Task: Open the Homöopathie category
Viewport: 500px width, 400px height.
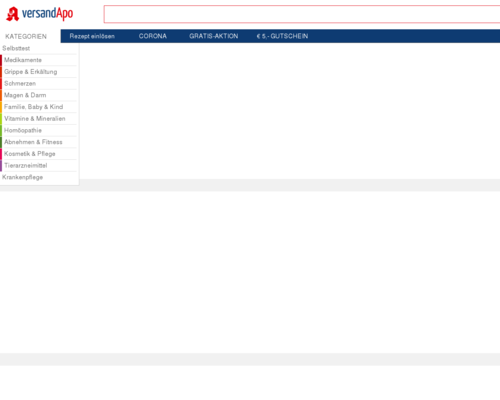Action: point(23,130)
